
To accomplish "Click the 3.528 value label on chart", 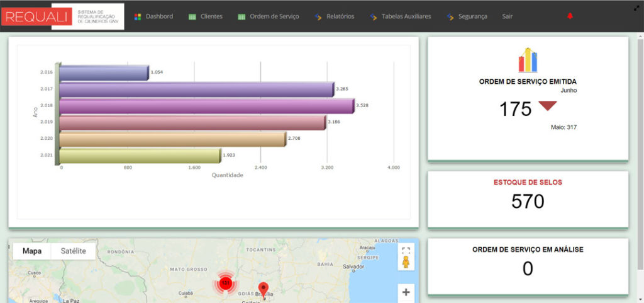I will point(362,105).
